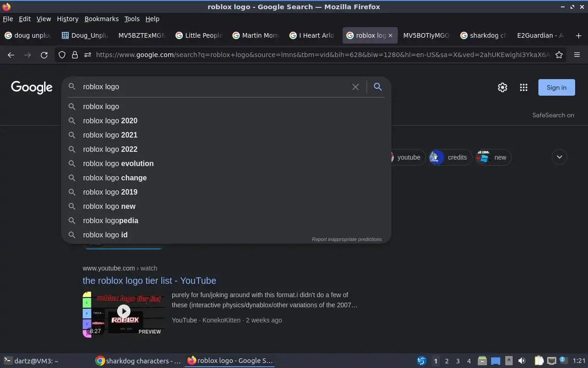The width and height of the screenshot is (588, 368).
Task: Expand the search filter chips
Action: pyautogui.click(x=560, y=157)
